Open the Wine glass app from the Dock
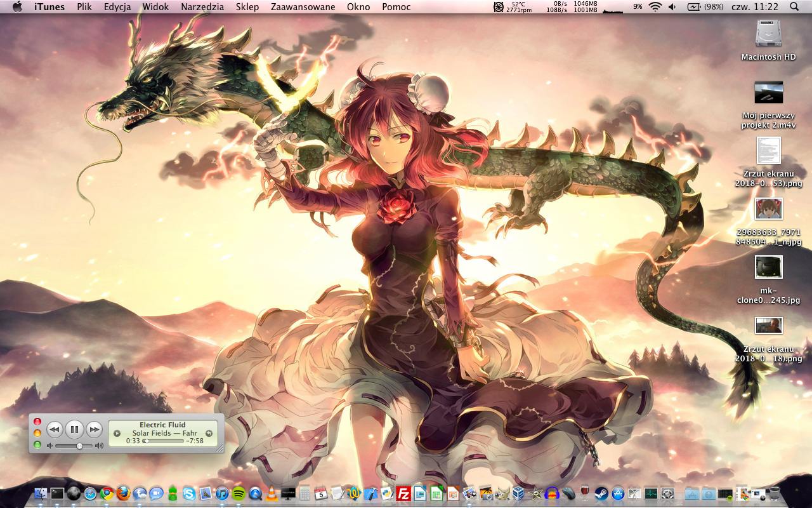The width and height of the screenshot is (812, 508). [585, 493]
